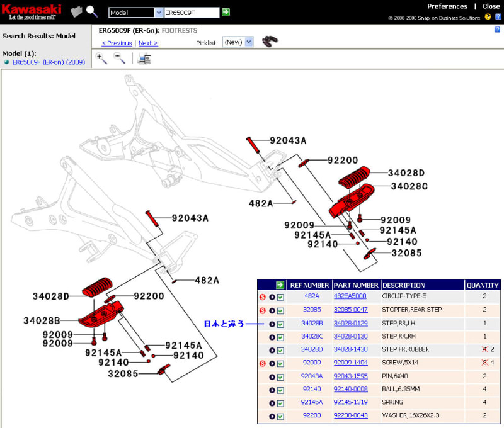Click the Preferences menu item
This screenshot has height=428, width=504.
click(447, 6)
